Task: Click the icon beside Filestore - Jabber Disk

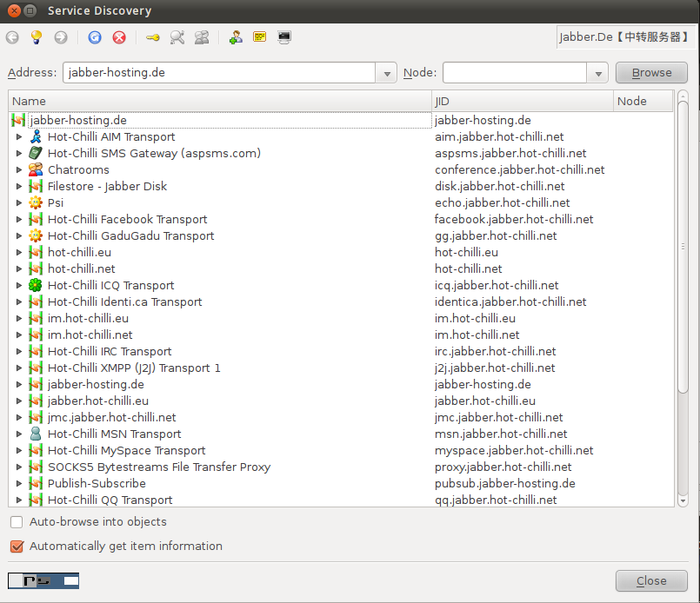Action: coord(36,186)
